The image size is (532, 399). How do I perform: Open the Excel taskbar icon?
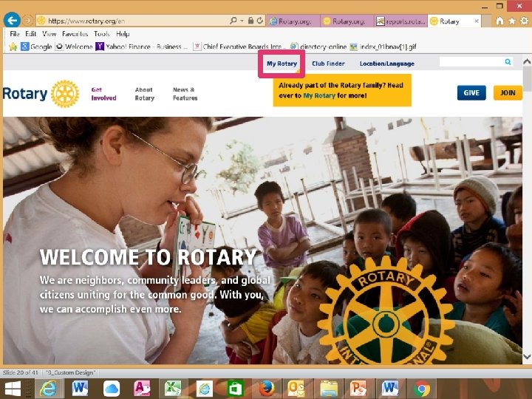(x=173, y=389)
